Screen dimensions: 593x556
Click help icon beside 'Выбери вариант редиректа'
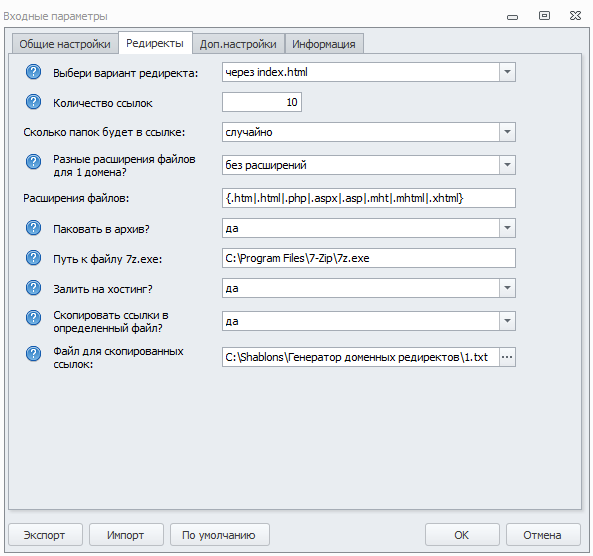33,72
